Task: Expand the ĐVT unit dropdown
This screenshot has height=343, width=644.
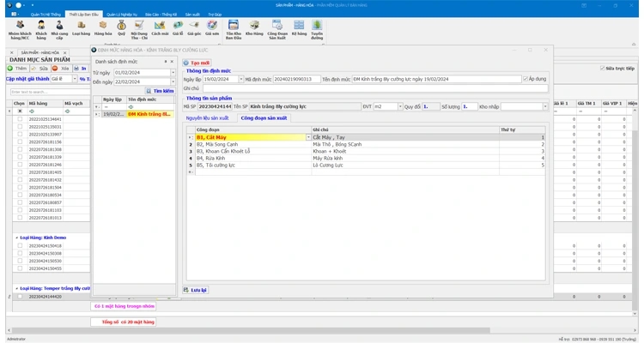Action: tap(398, 107)
